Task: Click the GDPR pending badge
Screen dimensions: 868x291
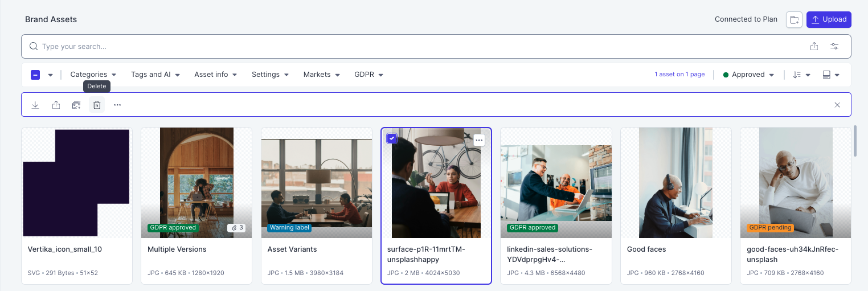Action: pos(771,228)
